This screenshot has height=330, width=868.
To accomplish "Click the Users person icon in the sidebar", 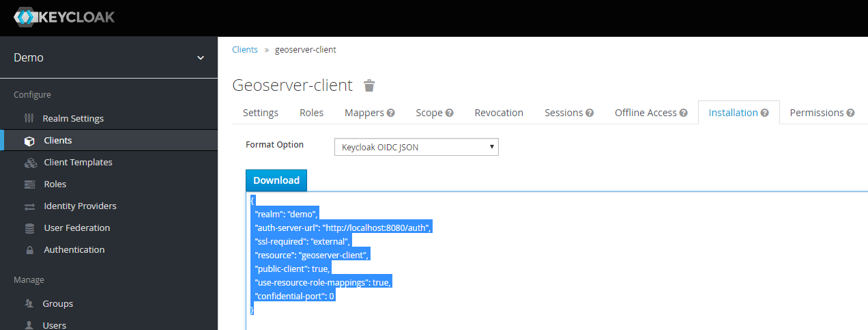I will click(x=29, y=325).
